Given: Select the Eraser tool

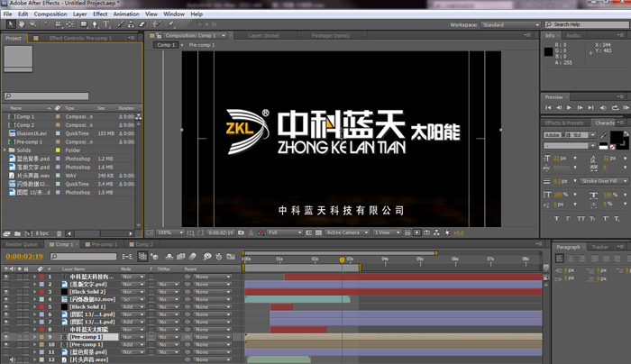Looking at the screenshot, I should [x=142, y=25].
